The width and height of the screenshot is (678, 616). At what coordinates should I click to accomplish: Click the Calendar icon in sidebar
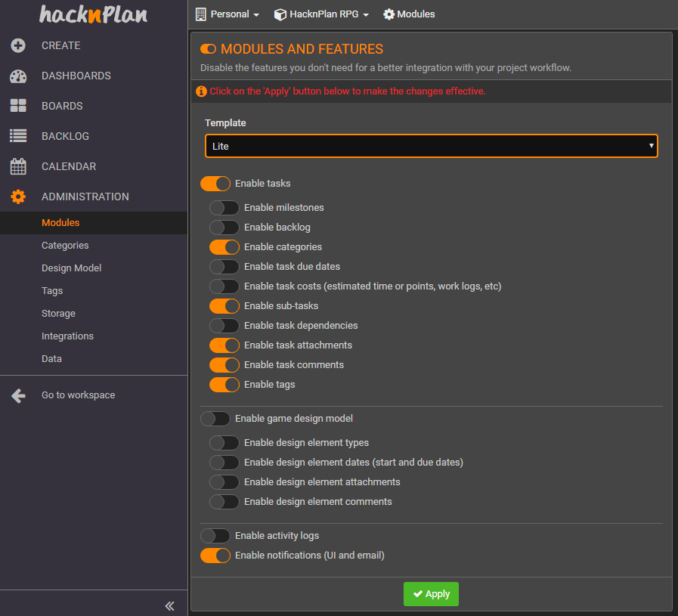18,166
